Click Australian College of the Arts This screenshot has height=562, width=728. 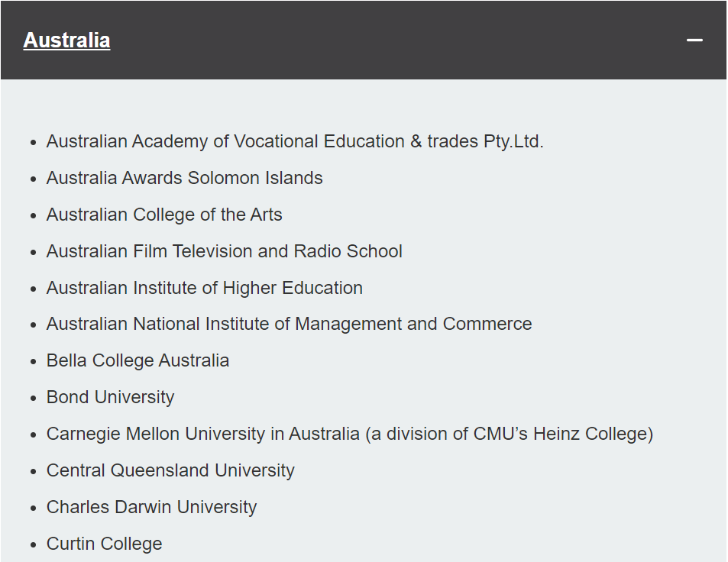pyautogui.click(x=164, y=215)
